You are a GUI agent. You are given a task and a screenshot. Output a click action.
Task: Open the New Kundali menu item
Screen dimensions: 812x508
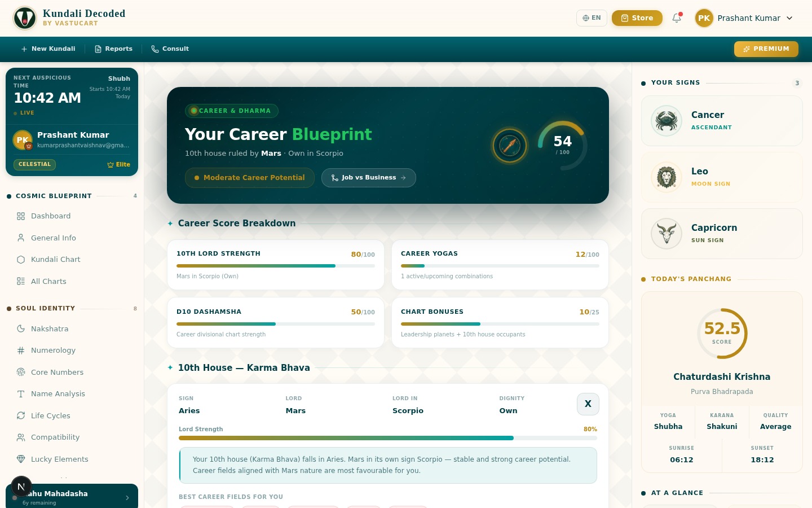click(x=48, y=49)
